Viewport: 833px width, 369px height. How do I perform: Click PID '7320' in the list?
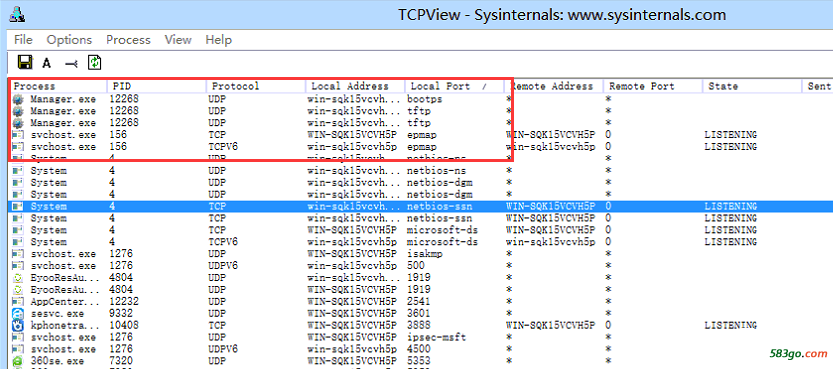click(121, 361)
